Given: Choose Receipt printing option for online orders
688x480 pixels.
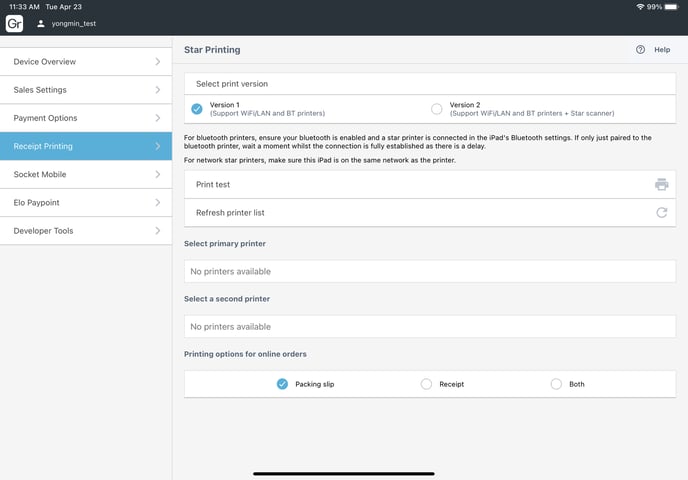Looking at the screenshot, I should tap(426, 384).
